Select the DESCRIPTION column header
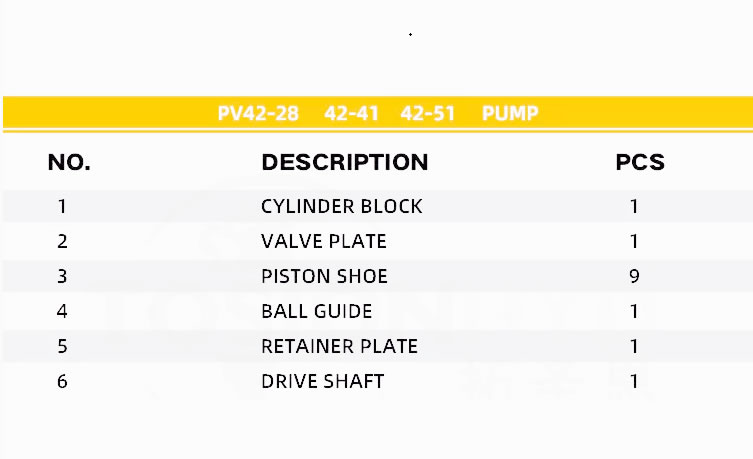Screen dimensions: 753x459 coord(344,162)
